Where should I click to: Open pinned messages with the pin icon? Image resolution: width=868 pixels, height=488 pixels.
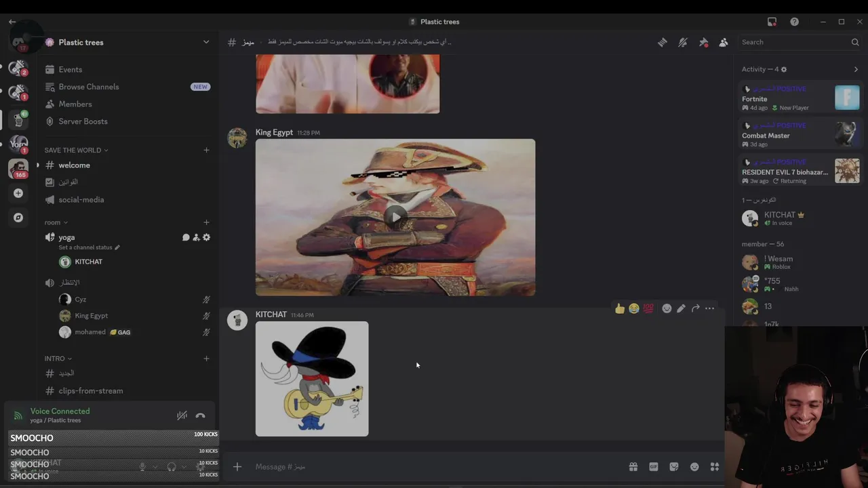[x=703, y=42]
